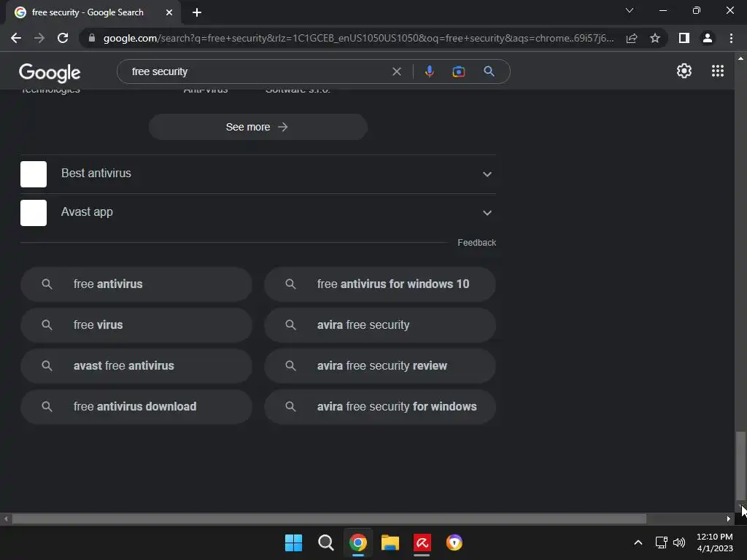Open network settings from the system tray
The height and width of the screenshot is (560, 747).
click(x=661, y=542)
